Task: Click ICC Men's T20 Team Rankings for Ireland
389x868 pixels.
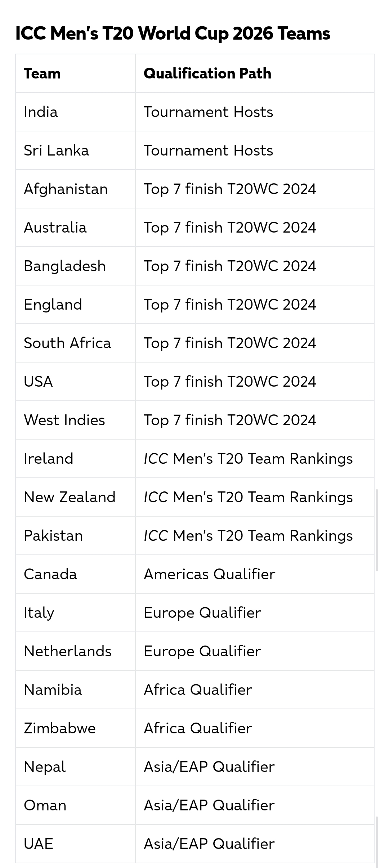Action: click(248, 459)
